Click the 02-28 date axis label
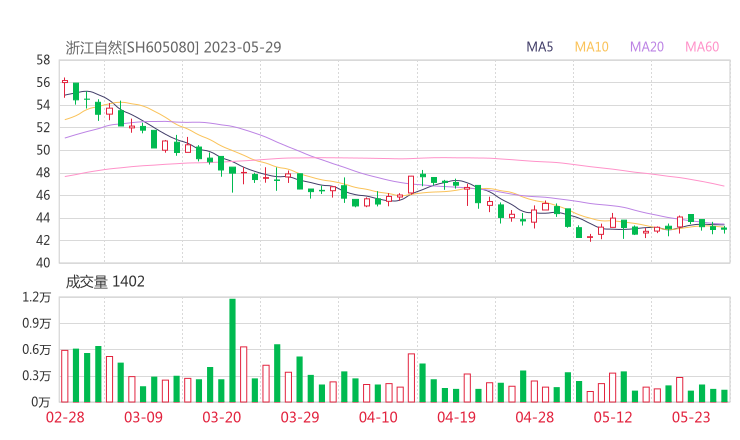 click(65, 417)
